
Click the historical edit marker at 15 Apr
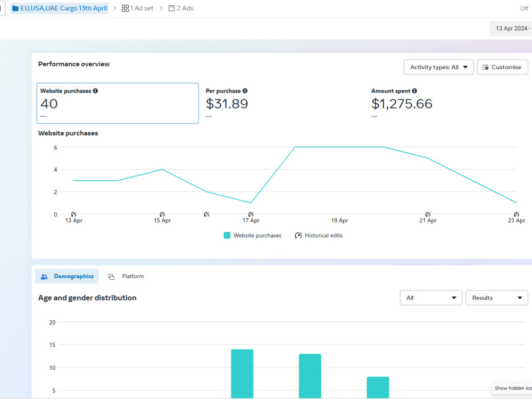pyautogui.click(x=162, y=214)
